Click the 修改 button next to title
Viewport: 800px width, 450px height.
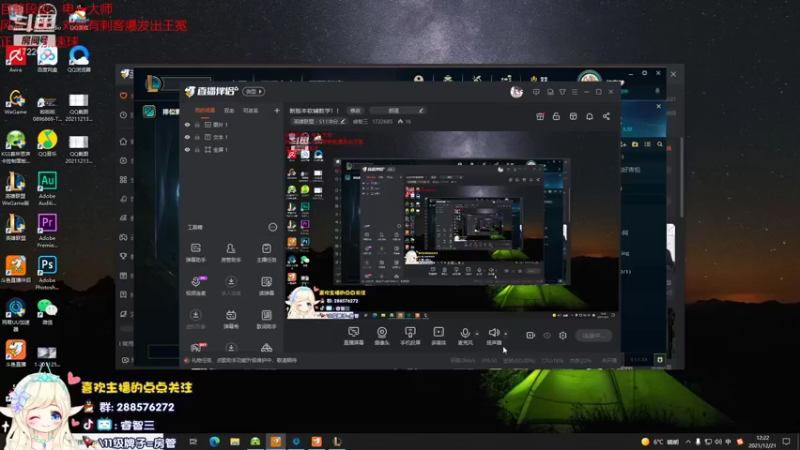click(x=355, y=110)
